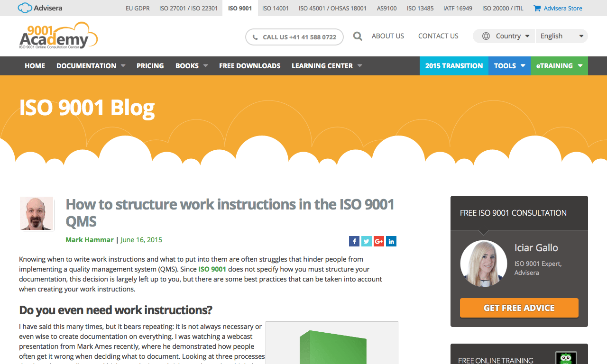Expand the Books menu

tap(192, 66)
